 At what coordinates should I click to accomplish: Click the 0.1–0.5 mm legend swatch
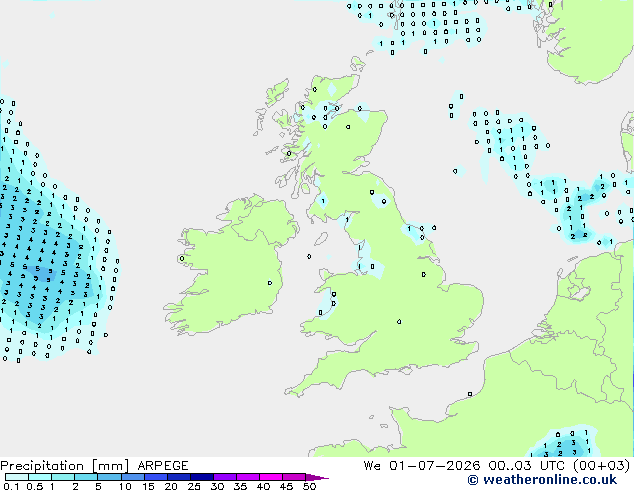17,477
